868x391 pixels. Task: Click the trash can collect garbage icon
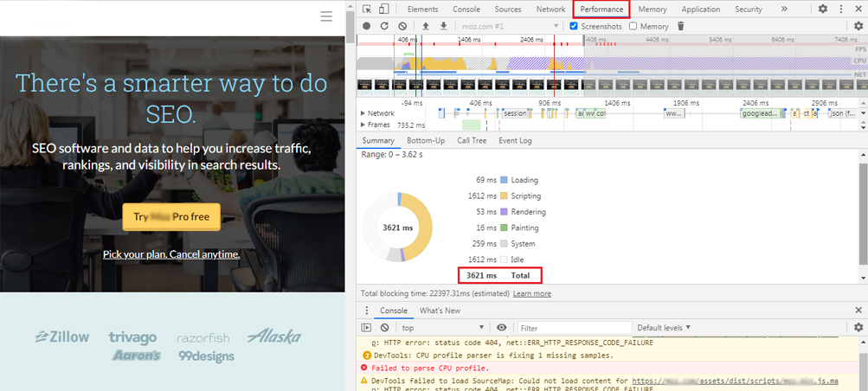point(680,26)
